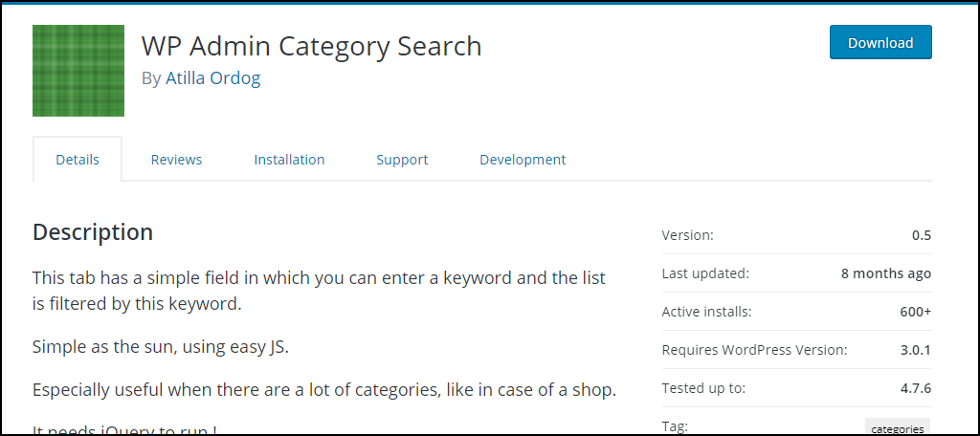Click the blue Download button
The width and height of the screenshot is (980, 436).
click(880, 42)
